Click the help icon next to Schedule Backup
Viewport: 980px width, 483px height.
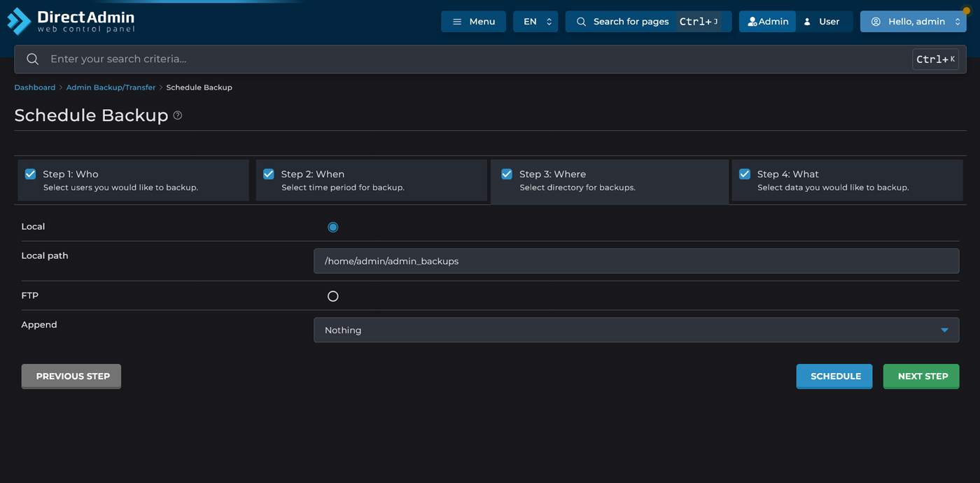coord(177,115)
